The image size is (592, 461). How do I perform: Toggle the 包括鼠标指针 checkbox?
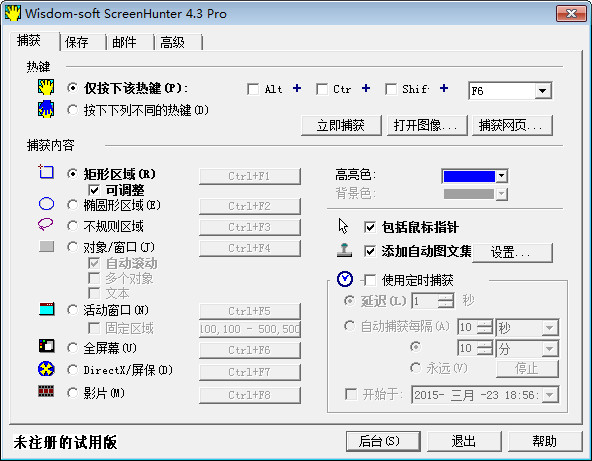coord(370,227)
